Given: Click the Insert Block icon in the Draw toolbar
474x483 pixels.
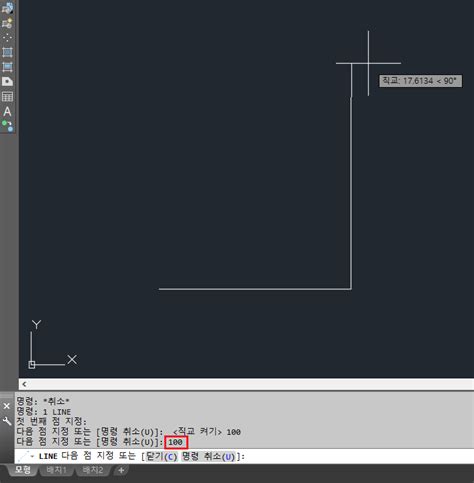Looking at the screenshot, I should pyautogui.click(x=7, y=8).
